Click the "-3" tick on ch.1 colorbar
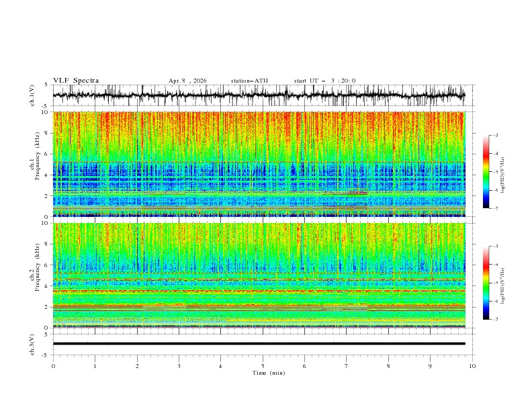Image resolution: width=532 pixels, height=411 pixels. click(496, 135)
